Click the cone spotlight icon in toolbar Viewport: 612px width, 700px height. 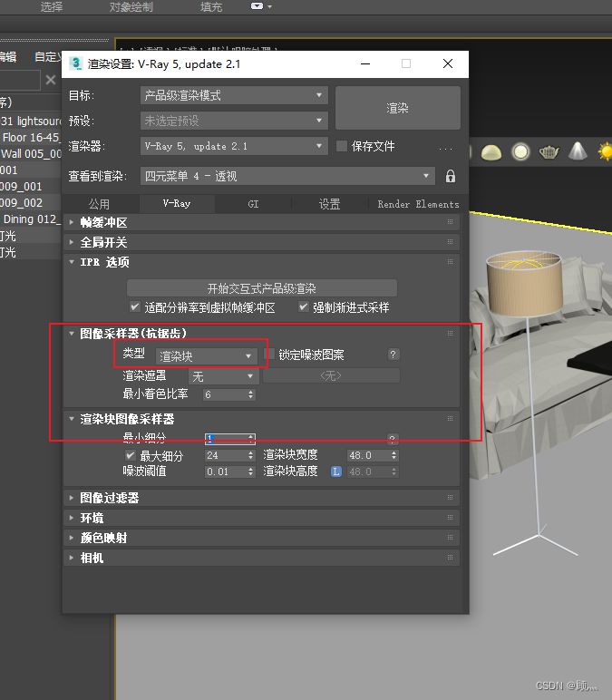pos(578,151)
